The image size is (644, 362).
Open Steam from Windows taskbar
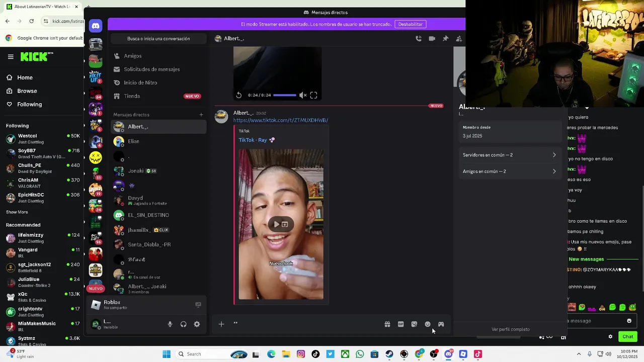389,354
